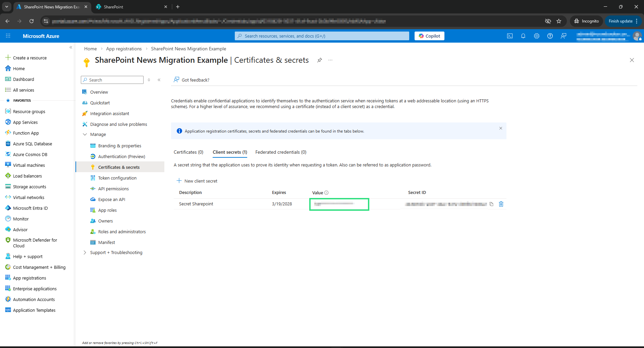The width and height of the screenshot is (644, 348).
Task: Delete the Secret Sharepoint client secret
Action: pos(501,204)
